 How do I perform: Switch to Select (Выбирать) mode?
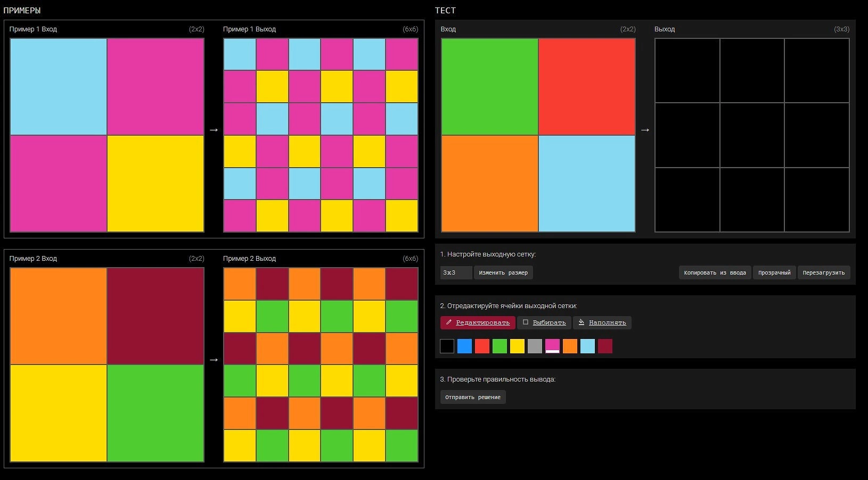click(x=544, y=322)
